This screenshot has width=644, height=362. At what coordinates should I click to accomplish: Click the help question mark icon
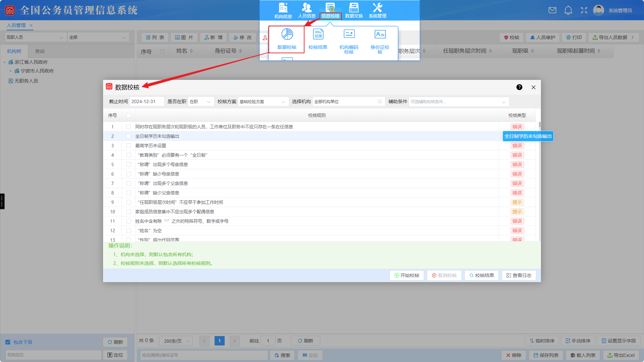point(519,87)
